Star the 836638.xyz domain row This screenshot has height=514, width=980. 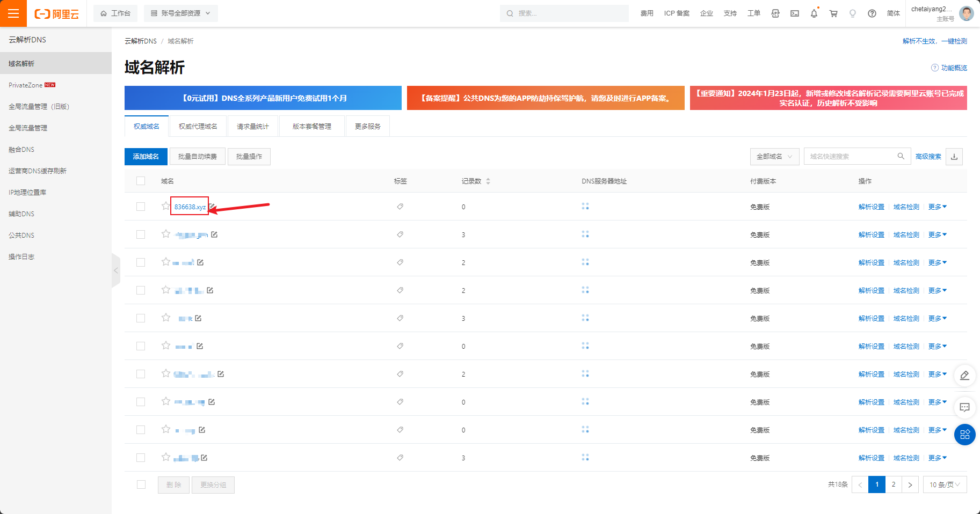coord(166,206)
